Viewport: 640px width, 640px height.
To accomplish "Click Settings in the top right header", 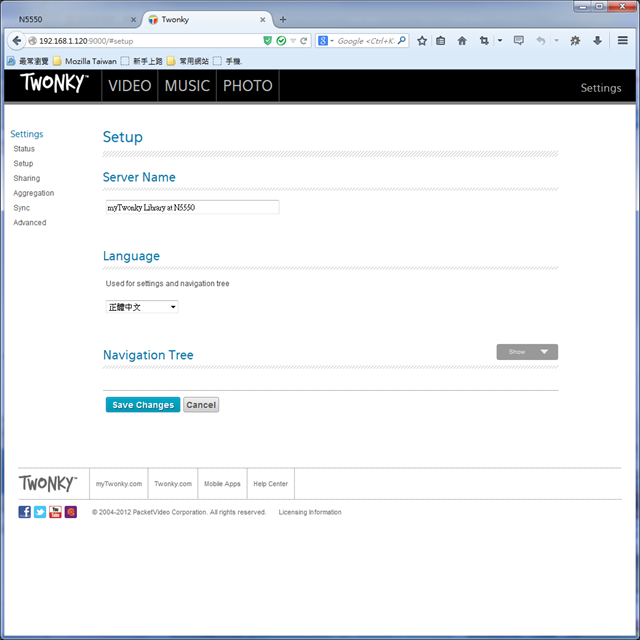I will [x=601, y=88].
